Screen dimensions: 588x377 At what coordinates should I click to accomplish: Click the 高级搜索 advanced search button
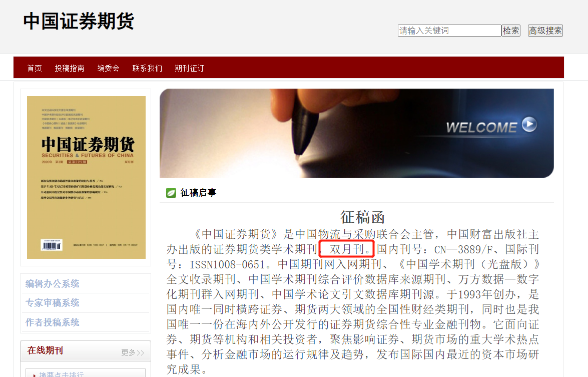tap(545, 31)
